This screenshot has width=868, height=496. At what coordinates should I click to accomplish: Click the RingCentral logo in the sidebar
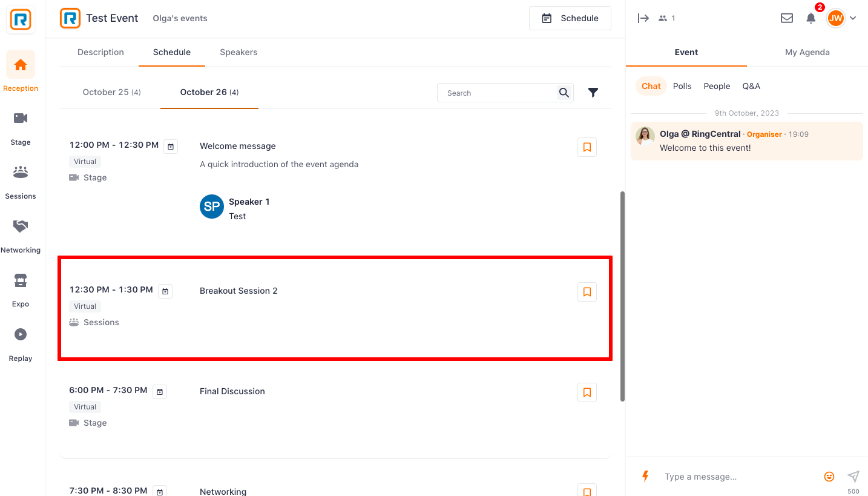[21, 20]
